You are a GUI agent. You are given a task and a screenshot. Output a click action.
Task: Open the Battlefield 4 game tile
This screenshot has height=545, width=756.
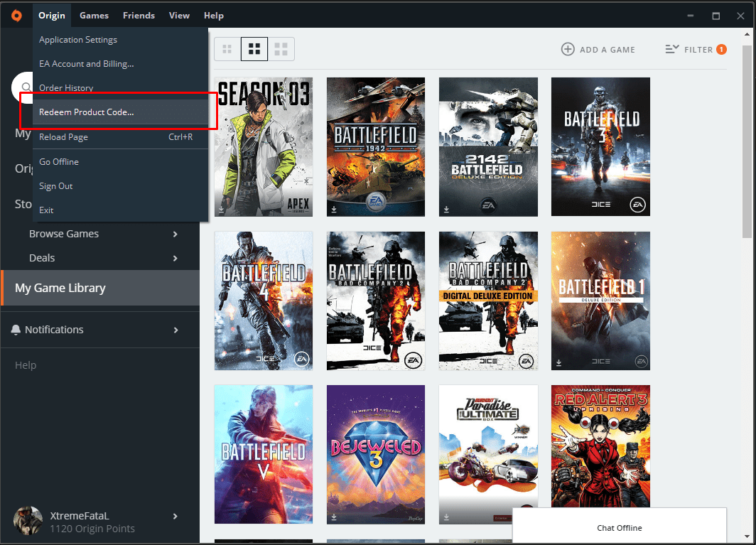pos(263,301)
